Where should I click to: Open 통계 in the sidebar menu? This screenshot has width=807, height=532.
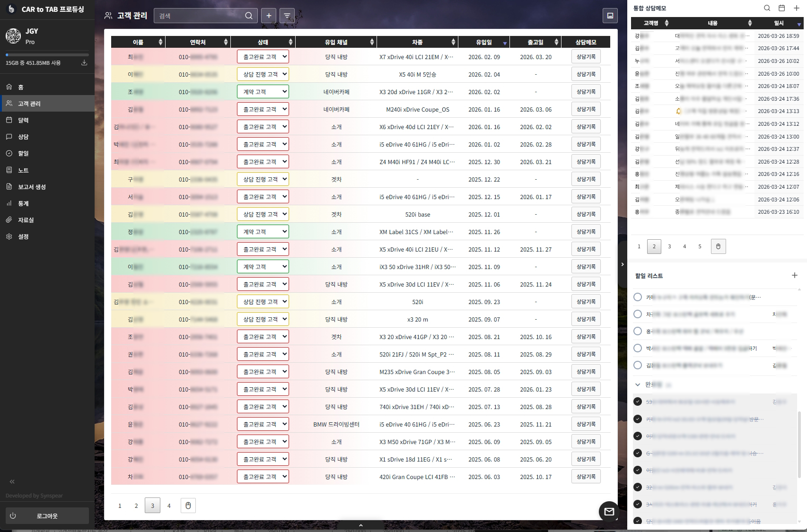pos(23,203)
